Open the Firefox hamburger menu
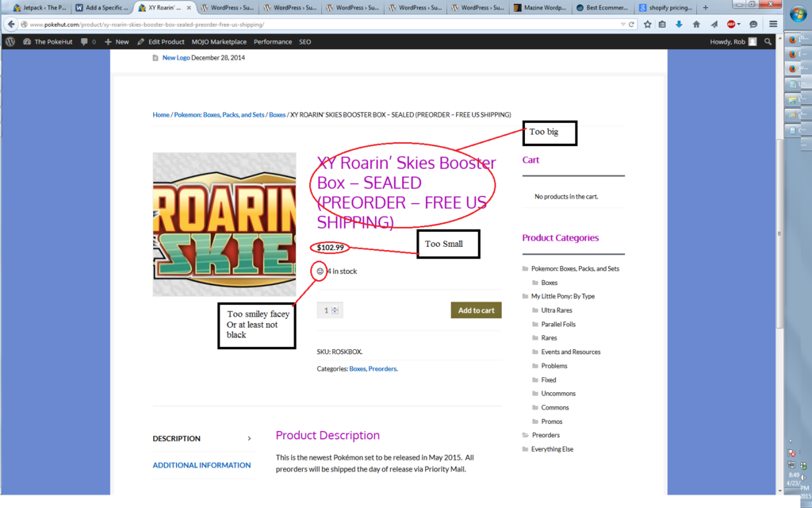The height and width of the screenshot is (508, 812). (773, 24)
